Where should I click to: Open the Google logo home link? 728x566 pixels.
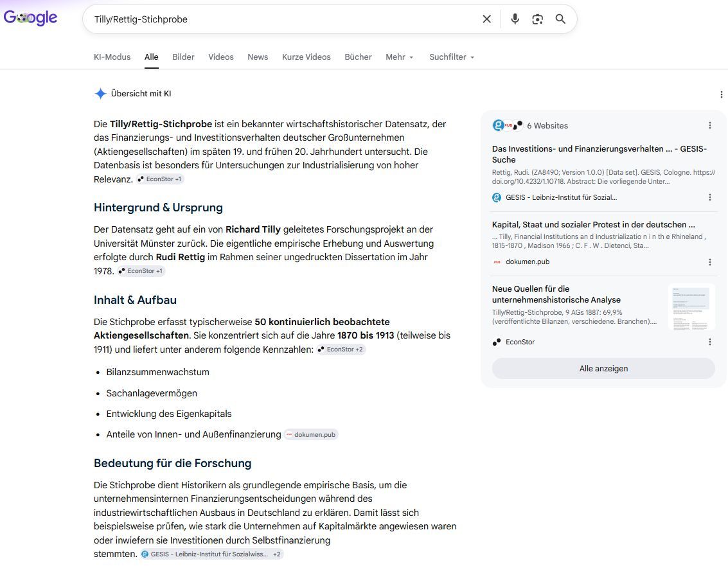(x=31, y=18)
